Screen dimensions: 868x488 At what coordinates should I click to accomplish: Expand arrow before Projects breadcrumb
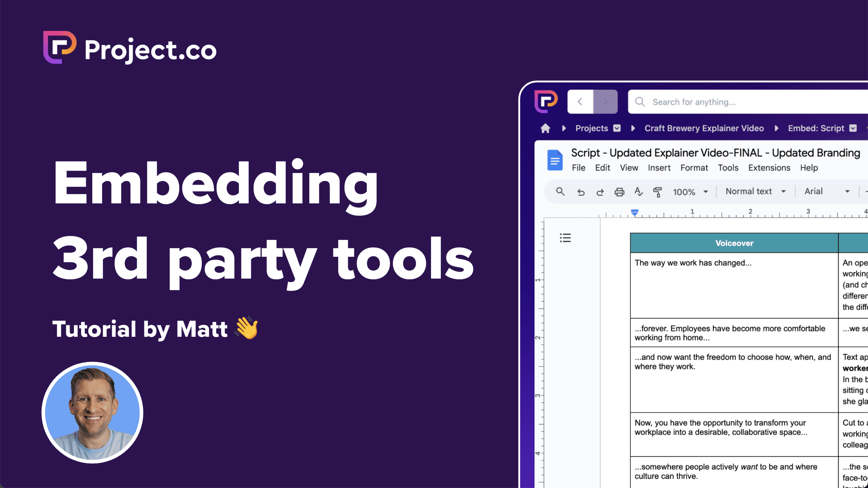[x=564, y=128]
